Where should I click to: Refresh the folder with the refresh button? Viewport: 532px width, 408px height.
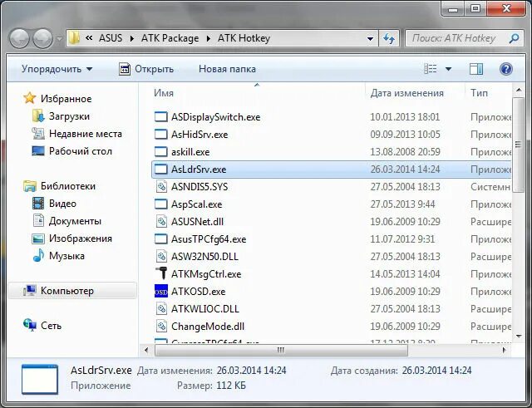click(x=389, y=39)
